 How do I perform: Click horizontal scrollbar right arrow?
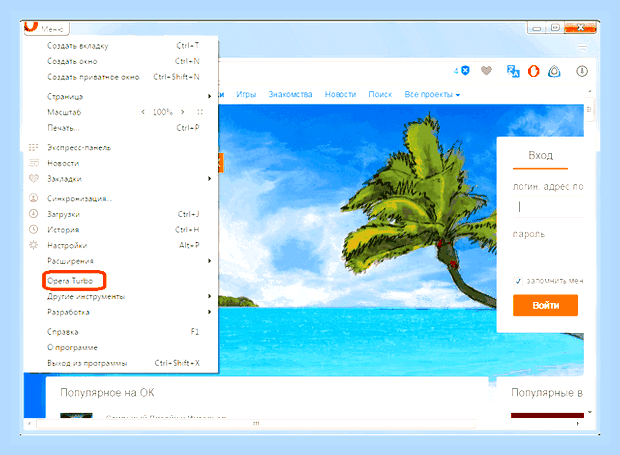coord(578,423)
